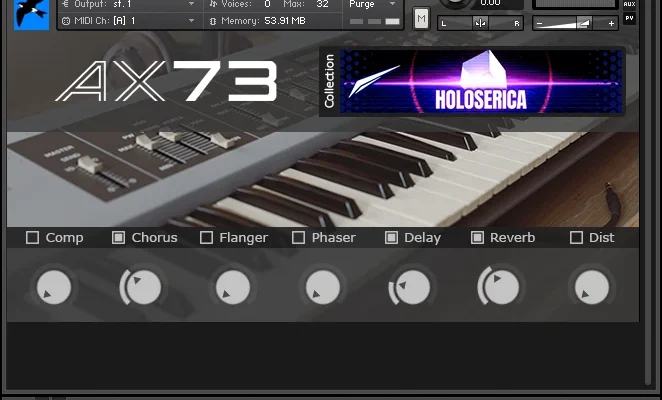Click the knob under Chorus
This screenshot has width=662, height=400.
coord(143,288)
